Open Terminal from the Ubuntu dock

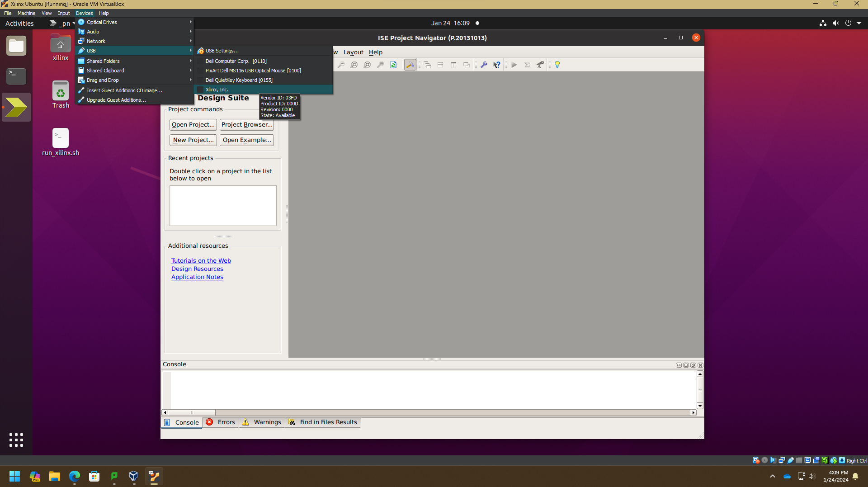tap(16, 76)
